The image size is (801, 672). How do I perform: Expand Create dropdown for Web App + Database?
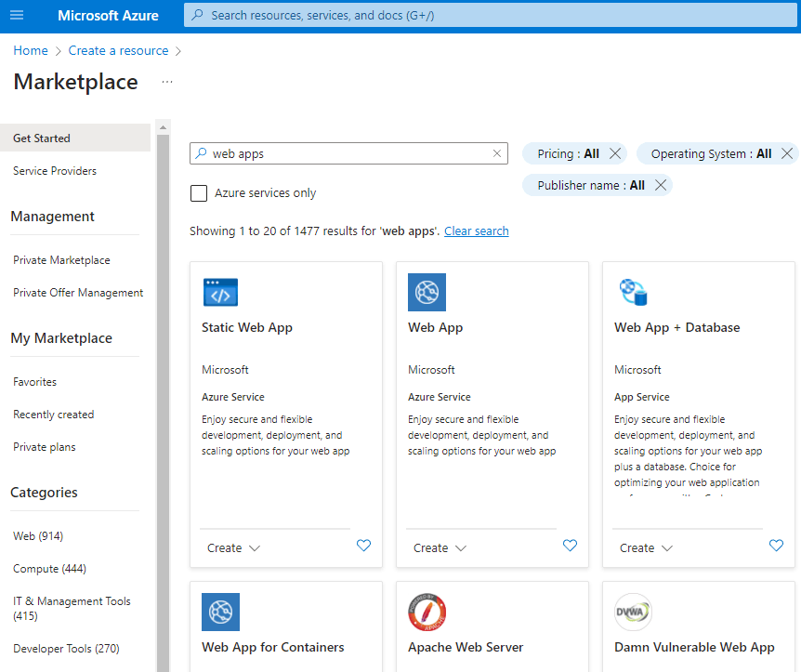point(646,547)
